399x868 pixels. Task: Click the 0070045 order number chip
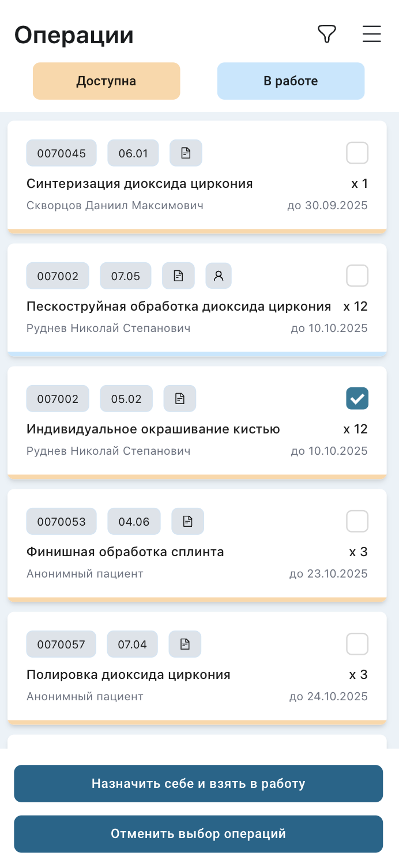click(61, 153)
